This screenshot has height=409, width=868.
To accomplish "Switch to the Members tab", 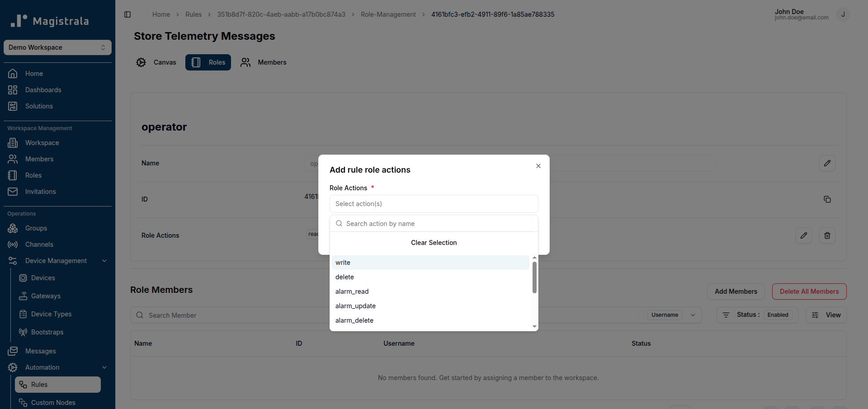I will point(264,62).
